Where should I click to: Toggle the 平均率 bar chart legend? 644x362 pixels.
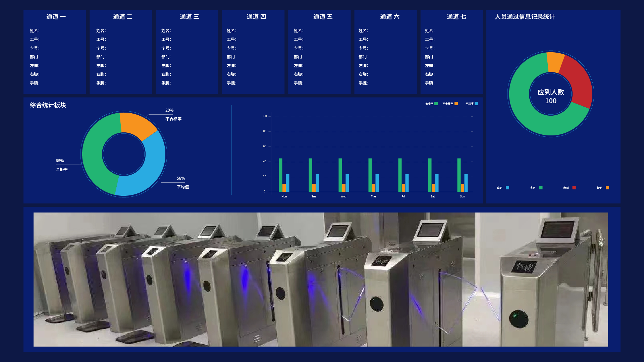click(x=476, y=104)
